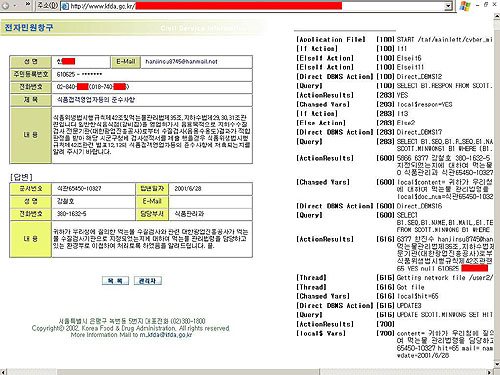Click the 관리자 (admin) button

(148, 281)
